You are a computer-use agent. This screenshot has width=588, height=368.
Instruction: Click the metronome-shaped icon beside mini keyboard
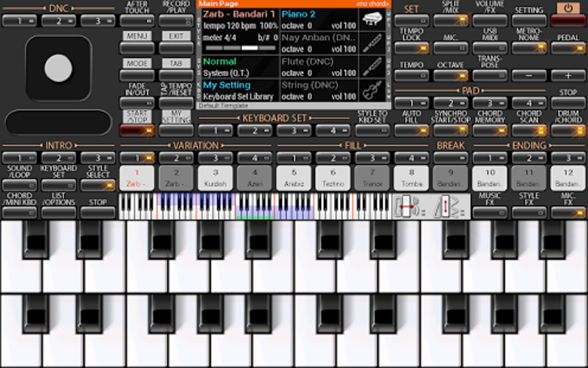444,207
